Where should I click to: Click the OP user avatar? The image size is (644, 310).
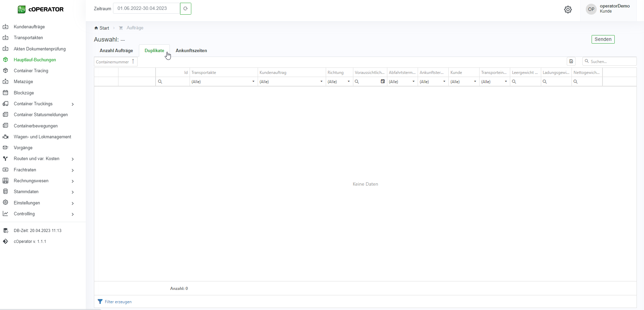point(591,9)
